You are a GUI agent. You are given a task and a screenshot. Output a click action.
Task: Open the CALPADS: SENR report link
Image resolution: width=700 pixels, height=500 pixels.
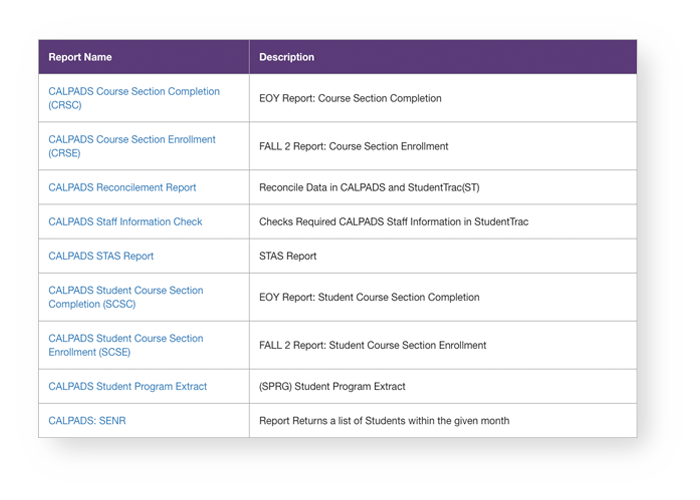[87, 421]
